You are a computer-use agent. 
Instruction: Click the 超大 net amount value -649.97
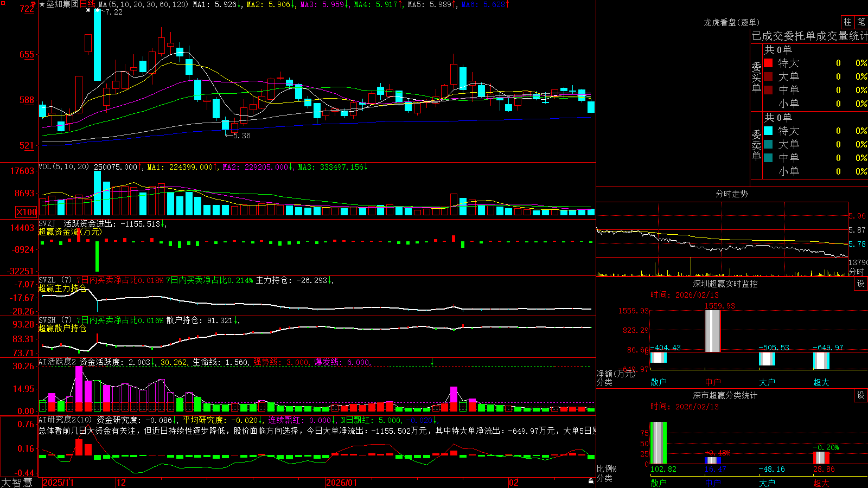pyautogui.click(x=828, y=348)
